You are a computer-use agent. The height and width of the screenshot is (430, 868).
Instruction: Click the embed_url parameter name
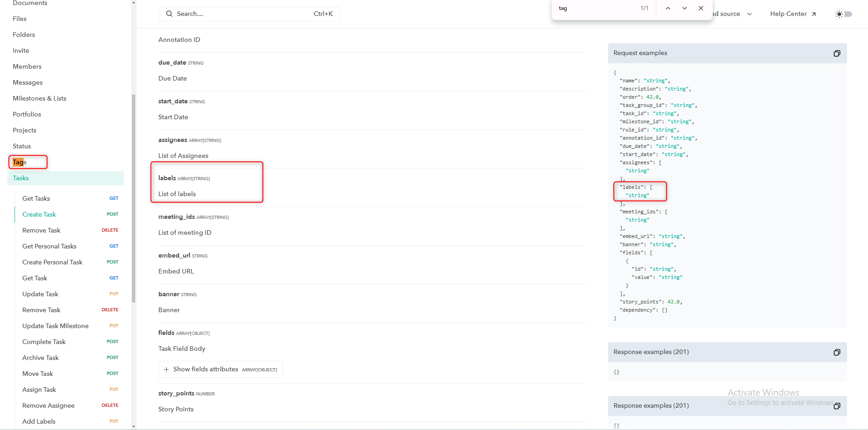tap(174, 255)
